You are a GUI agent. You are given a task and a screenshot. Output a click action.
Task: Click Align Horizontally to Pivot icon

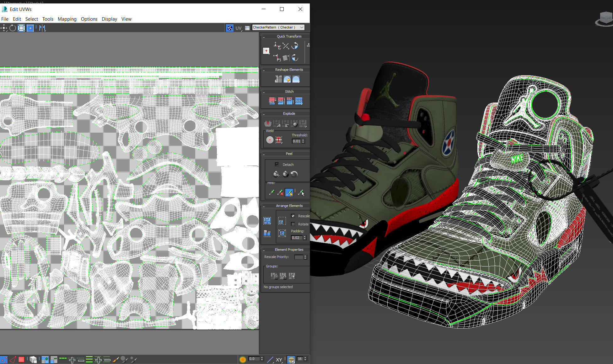[x=277, y=46]
